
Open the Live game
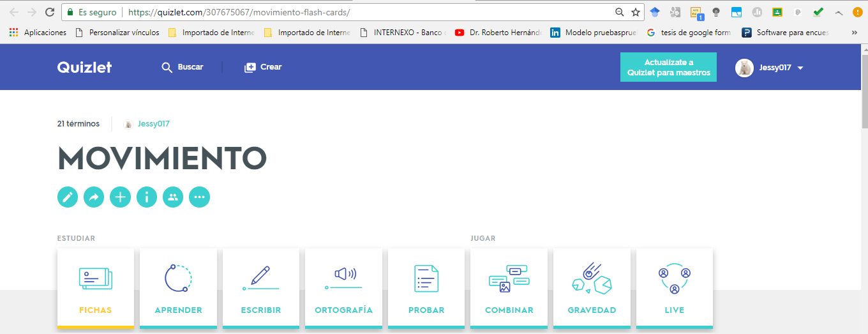pos(675,289)
